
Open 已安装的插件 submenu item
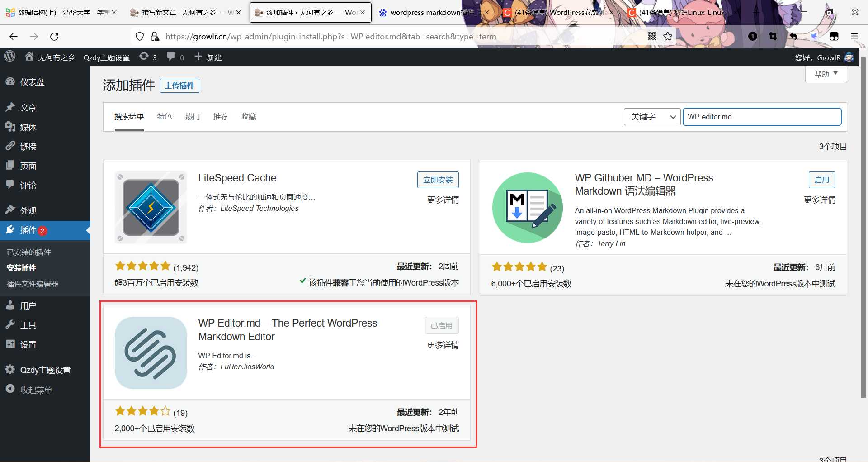pyautogui.click(x=29, y=252)
